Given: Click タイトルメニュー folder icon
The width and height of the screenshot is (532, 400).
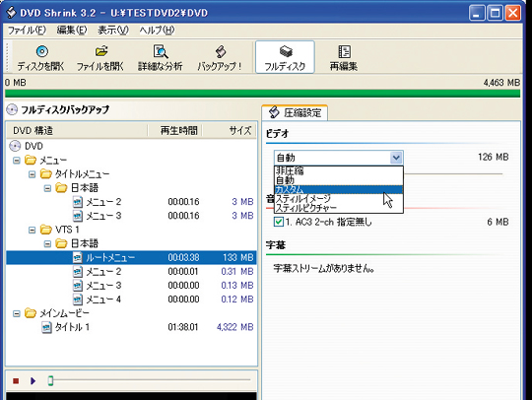Looking at the screenshot, I should [45, 173].
